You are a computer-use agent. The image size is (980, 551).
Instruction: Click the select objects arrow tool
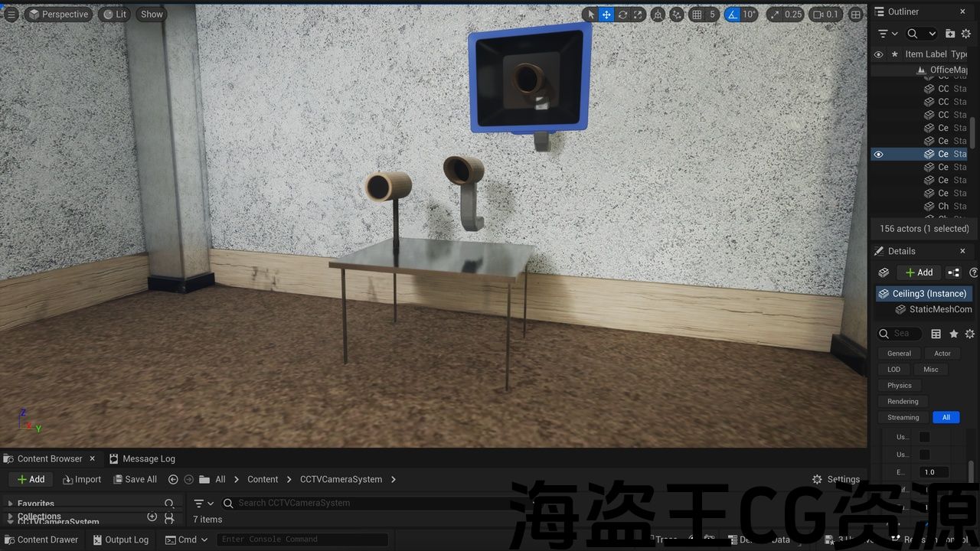coord(590,15)
